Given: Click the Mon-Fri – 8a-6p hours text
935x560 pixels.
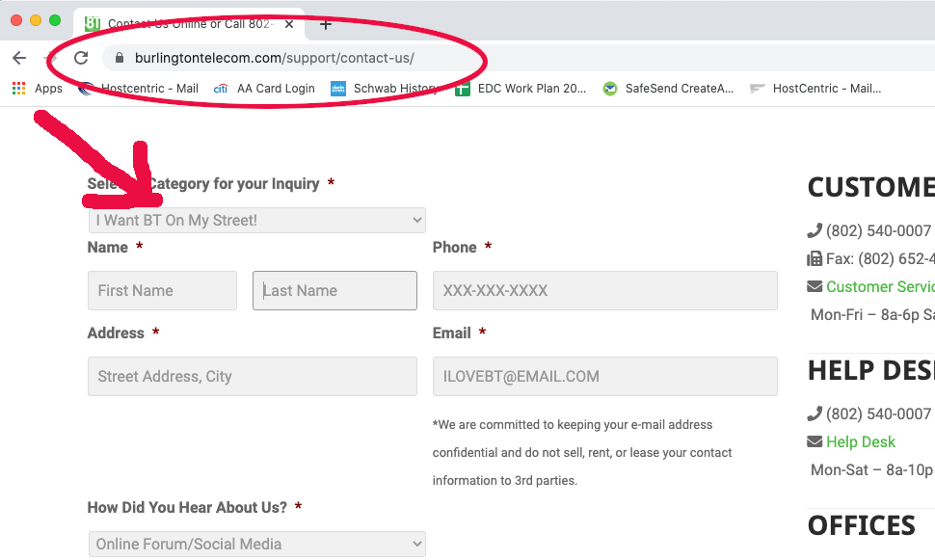Looking at the screenshot, I should point(872,315).
